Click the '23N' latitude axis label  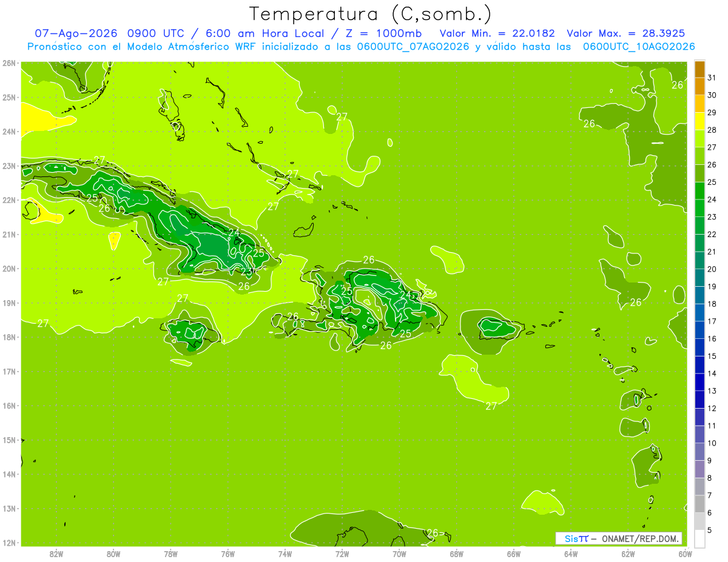[x=8, y=166]
